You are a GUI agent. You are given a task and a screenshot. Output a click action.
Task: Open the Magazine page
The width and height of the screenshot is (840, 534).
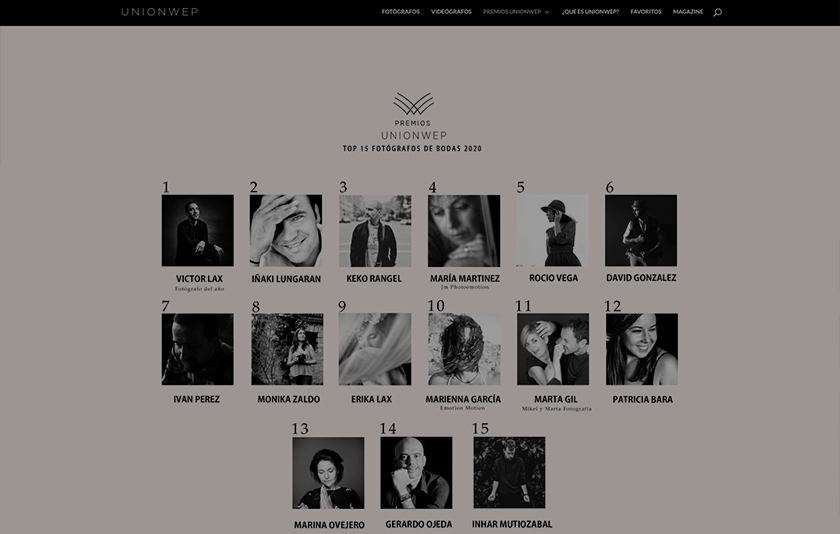tap(688, 12)
